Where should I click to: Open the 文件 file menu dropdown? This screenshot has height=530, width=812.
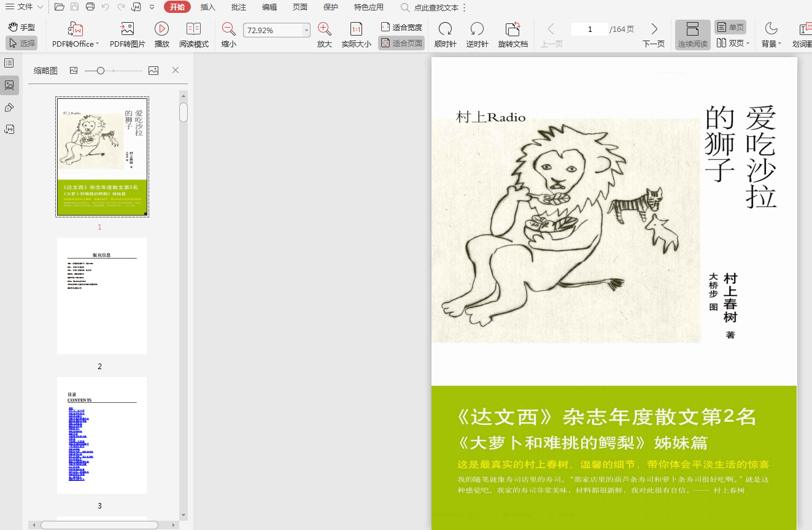point(25,7)
